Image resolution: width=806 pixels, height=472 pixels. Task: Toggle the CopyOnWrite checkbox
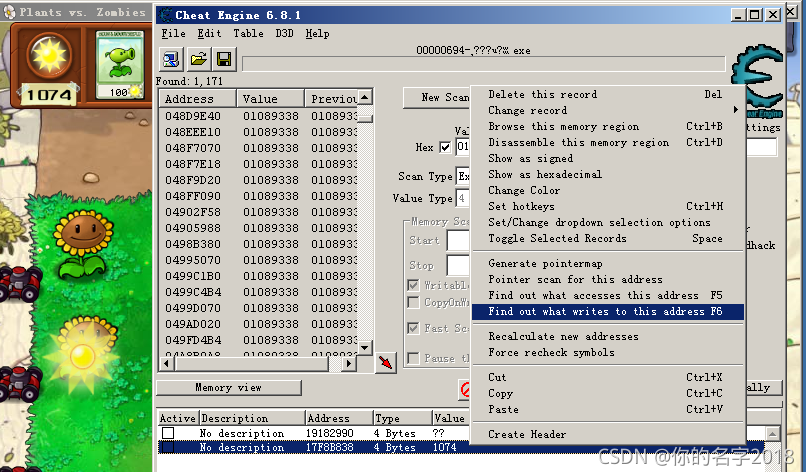[414, 302]
